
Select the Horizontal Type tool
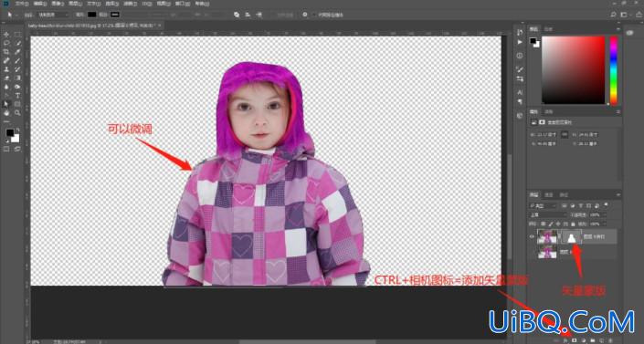point(17,96)
